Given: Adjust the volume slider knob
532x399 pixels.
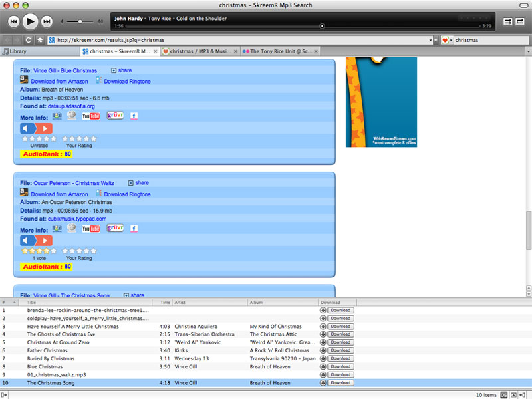Looking at the screenshot, I should 80,22.
